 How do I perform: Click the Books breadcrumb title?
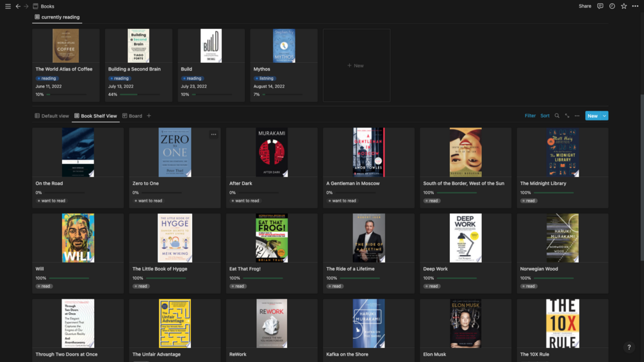(47, 6)
